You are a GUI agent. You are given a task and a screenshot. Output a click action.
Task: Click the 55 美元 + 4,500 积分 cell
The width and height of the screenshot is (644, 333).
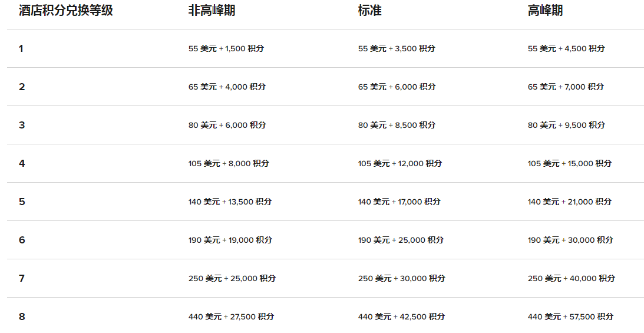566,48
